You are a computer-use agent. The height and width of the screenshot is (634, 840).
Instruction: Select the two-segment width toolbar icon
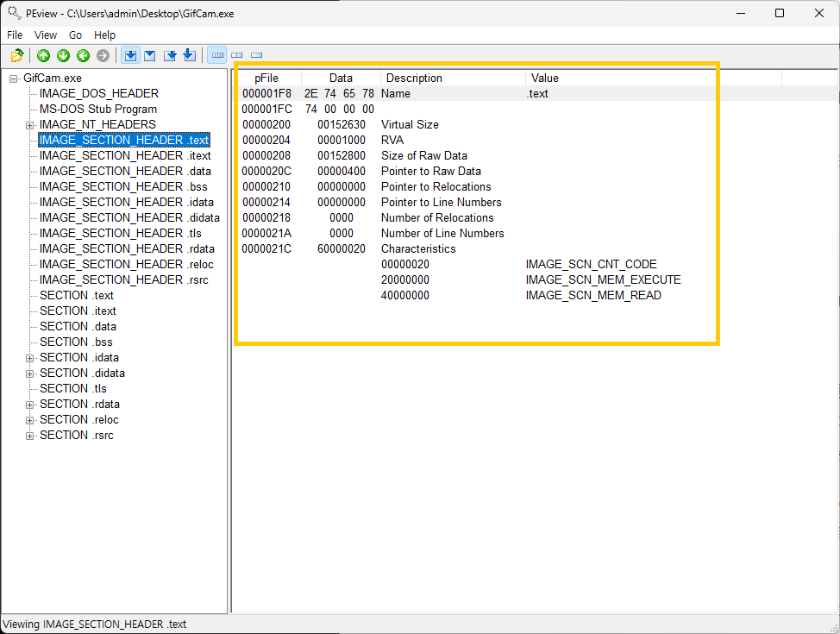tap(236, 56)
